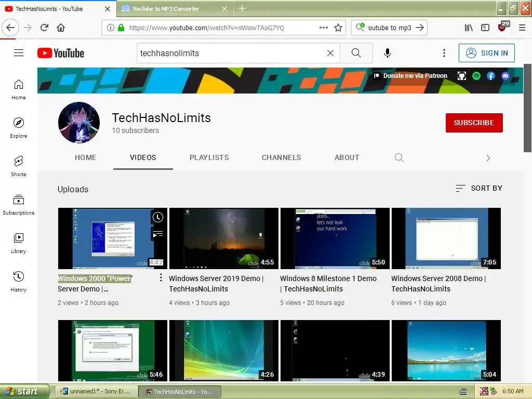Screen dimensions: 532x399
Task: Switch to Sony taskbar window
Action: (96, 392)
